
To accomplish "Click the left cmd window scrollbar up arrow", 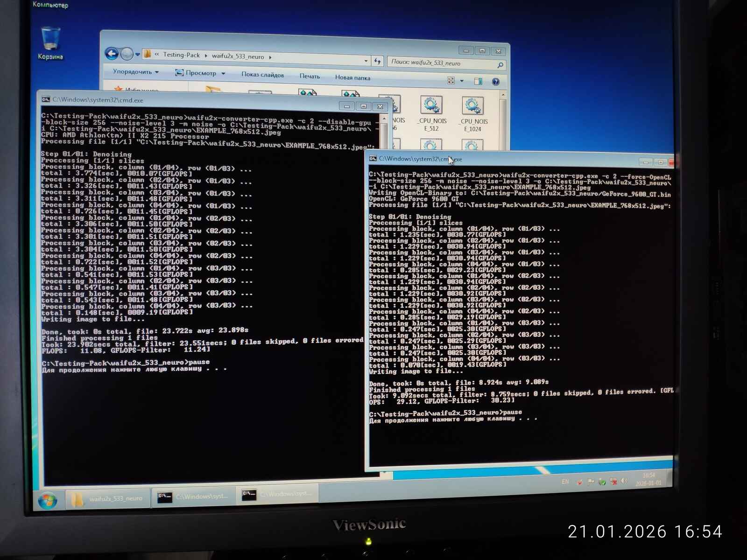I will click(384, 119).
